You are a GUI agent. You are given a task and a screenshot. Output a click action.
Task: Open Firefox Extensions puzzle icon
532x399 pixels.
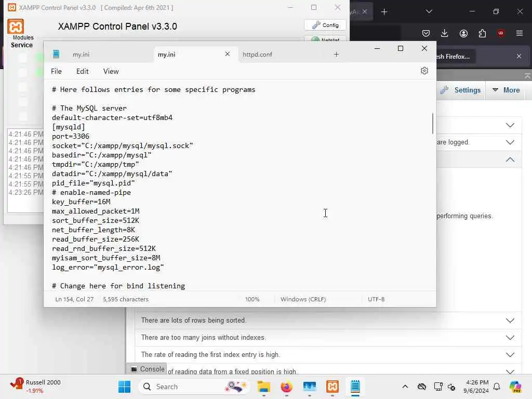(x=482, y=33)
